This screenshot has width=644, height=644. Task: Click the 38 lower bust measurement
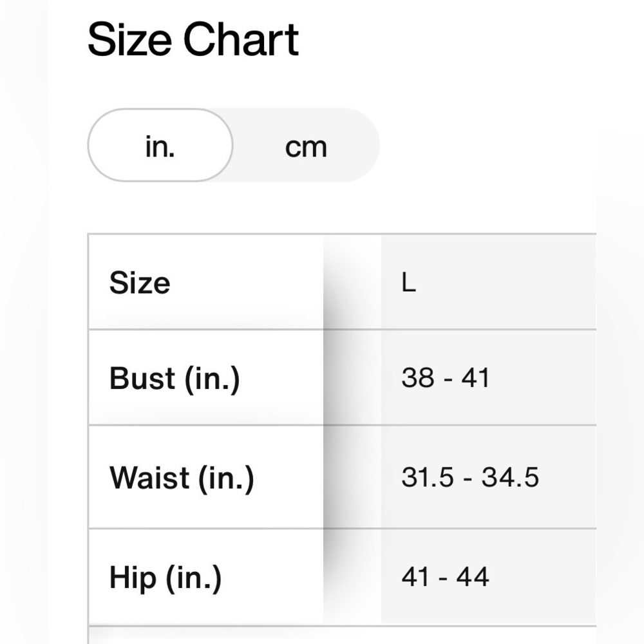[418, 378]
